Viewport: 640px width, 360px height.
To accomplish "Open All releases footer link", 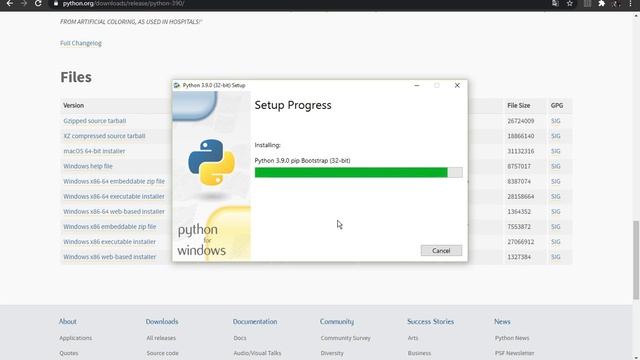I will pyautogui.click(x=161, y=338).
